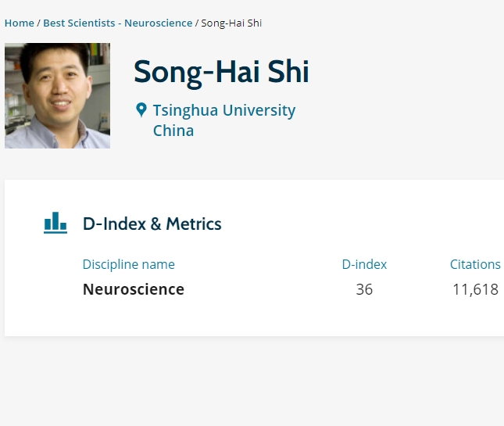The height and width of the screenshot is (426, 504).
Task: Click the slash separator after Home
Action: point(38,23)
